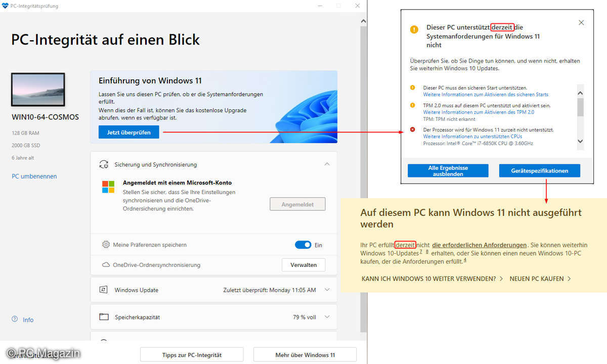This screenshot has width=607, height=364.
Task: Open Weitere Informationen zum Aktivieren des TPM 2.0
Action: [x=479, y=112]
